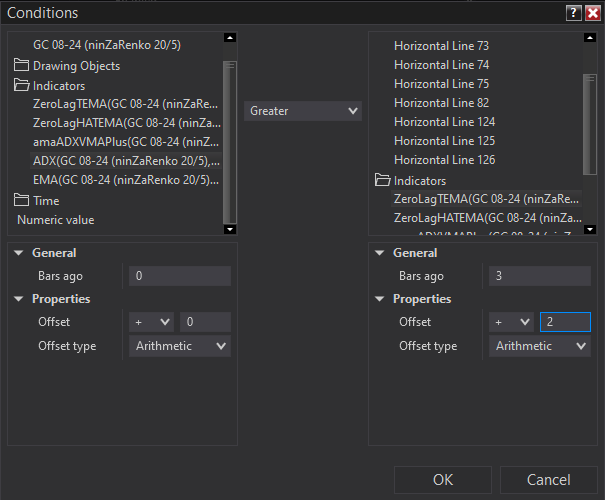Click the Indicators folder icon in right list

[x=382, y=181]
